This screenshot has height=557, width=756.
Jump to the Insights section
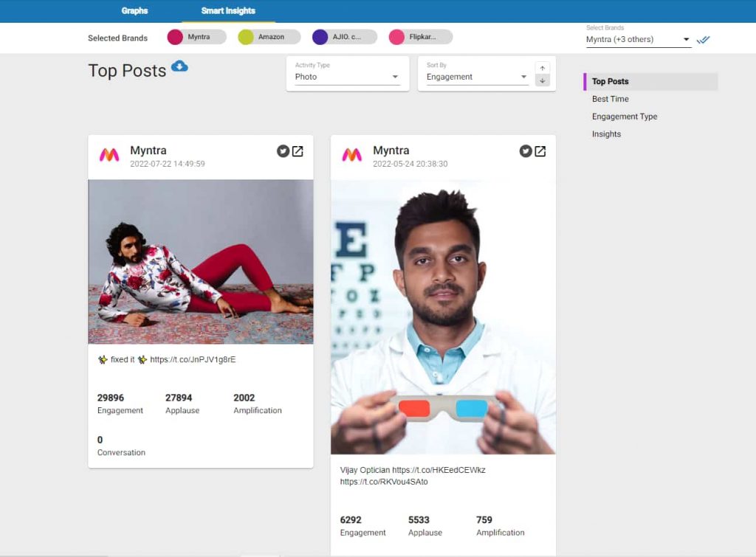point(606,134)
